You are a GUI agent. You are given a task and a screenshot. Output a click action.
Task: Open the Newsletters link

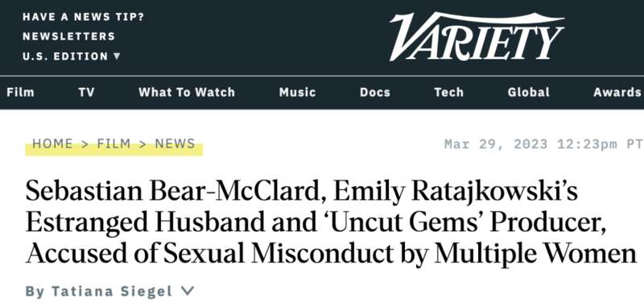[69, 36]
